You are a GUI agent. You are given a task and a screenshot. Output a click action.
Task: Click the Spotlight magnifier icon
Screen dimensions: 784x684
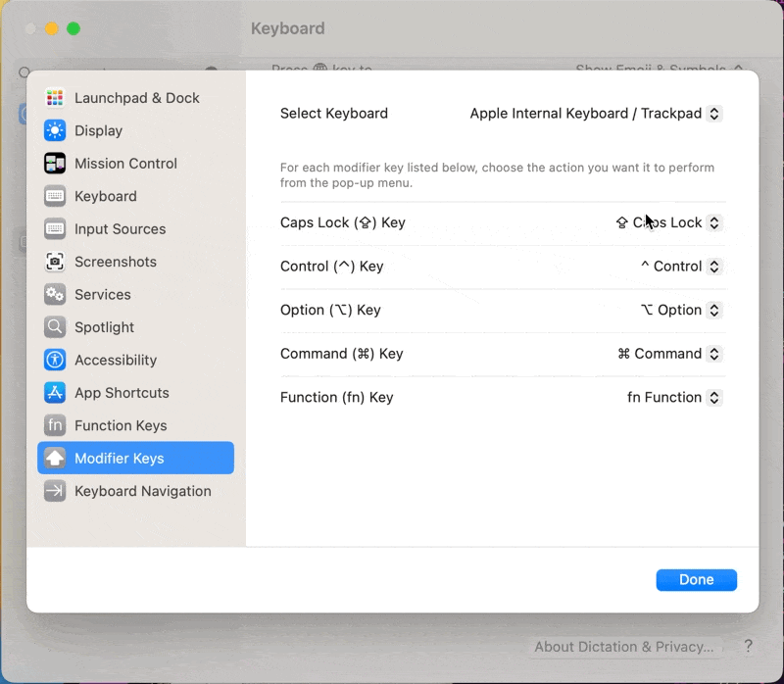[55, 327]
